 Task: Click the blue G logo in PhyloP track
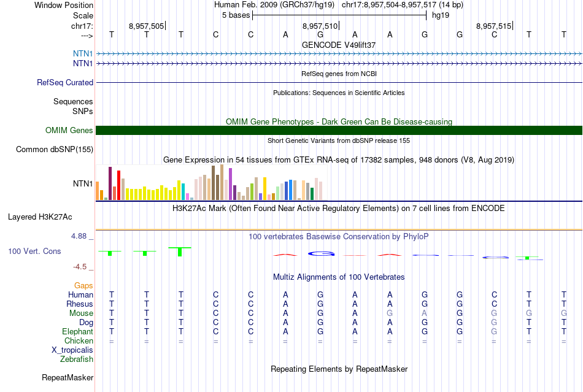click(321, 254)
